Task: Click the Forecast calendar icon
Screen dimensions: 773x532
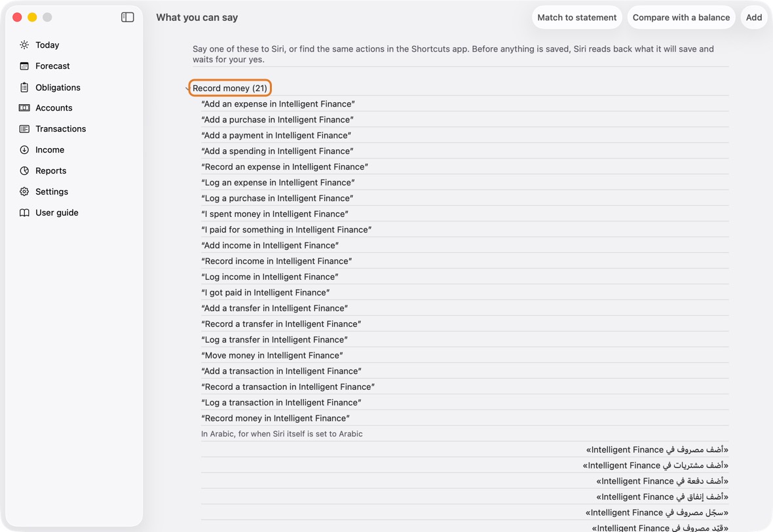Action: (24, 66)
